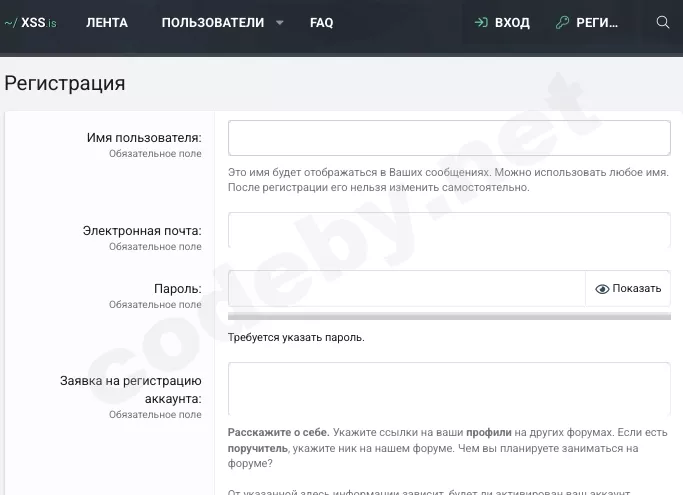Go to XSS.is home logo

30,23
